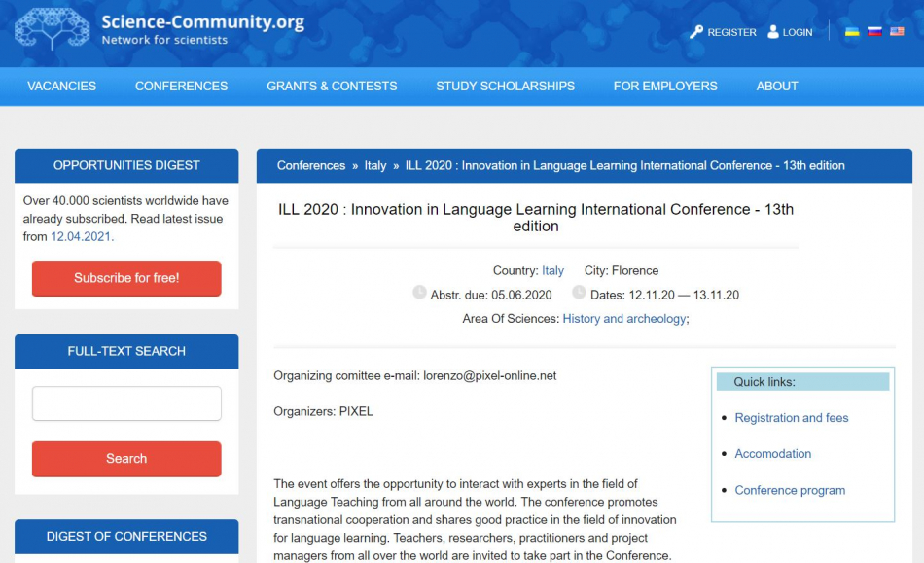Click the Login user icon
924x563 pixels.
pyautogui.click(x=773, y=32)
